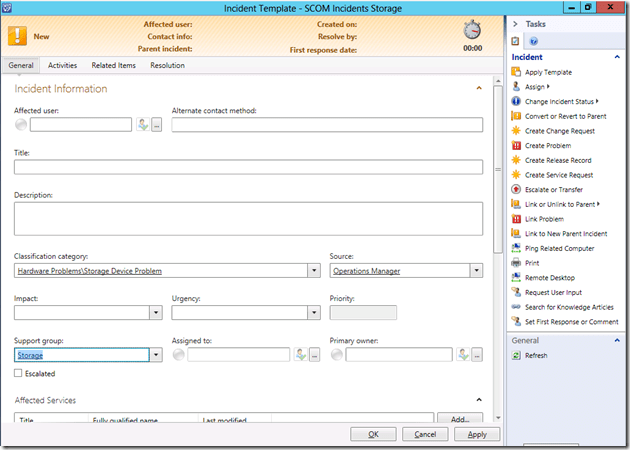Screen dimensions: 630x450
Task: Open the Support group dropdown
Action: pyautogui.click(x=155, y=355)
